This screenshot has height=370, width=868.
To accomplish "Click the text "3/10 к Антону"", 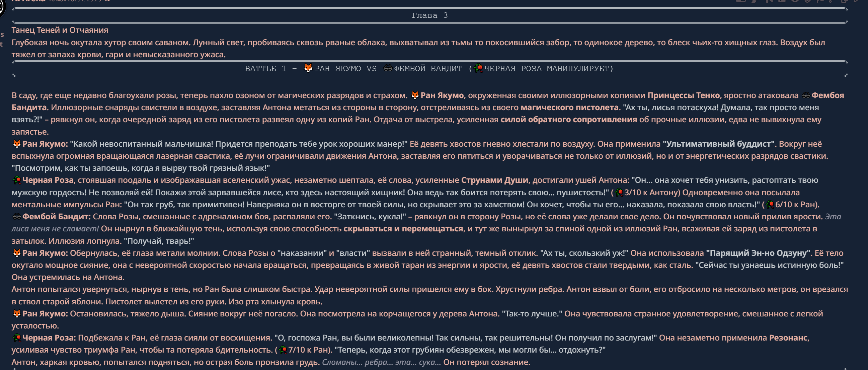I will click(x=651, y=193).
